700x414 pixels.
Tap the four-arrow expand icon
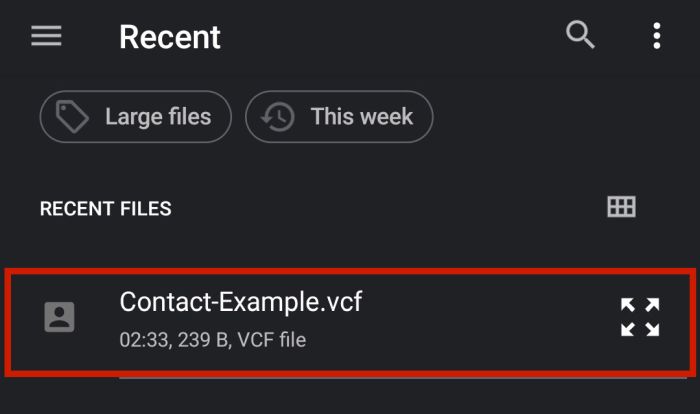(x=640, y=317)
